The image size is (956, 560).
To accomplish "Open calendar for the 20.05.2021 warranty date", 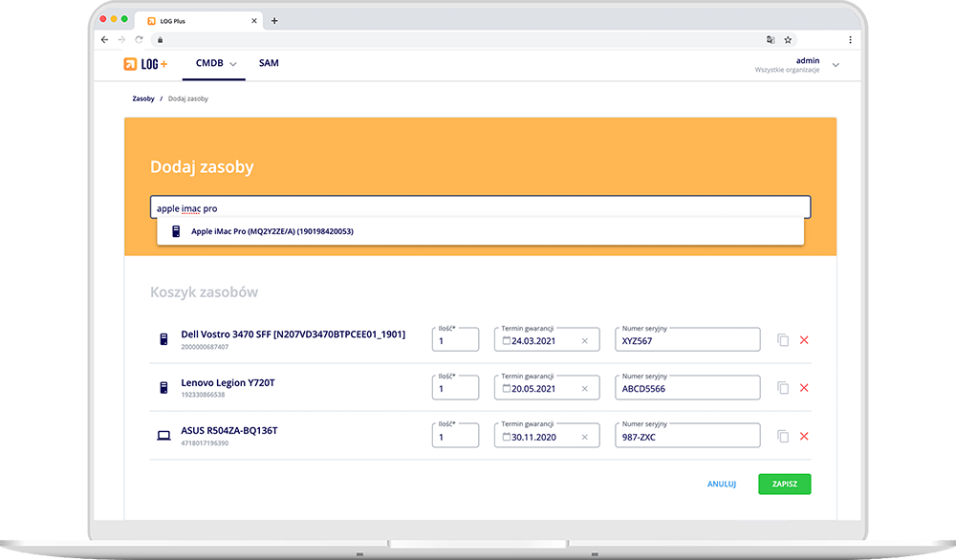I will pyautogui.click(x=506, y=388).
